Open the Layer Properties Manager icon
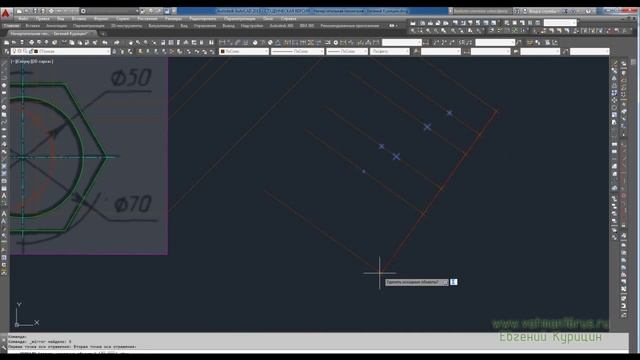 [6, 51]
